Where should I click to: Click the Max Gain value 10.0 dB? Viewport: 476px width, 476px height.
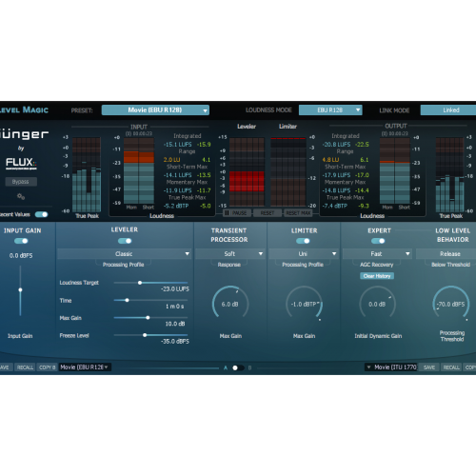click(175, 324)
